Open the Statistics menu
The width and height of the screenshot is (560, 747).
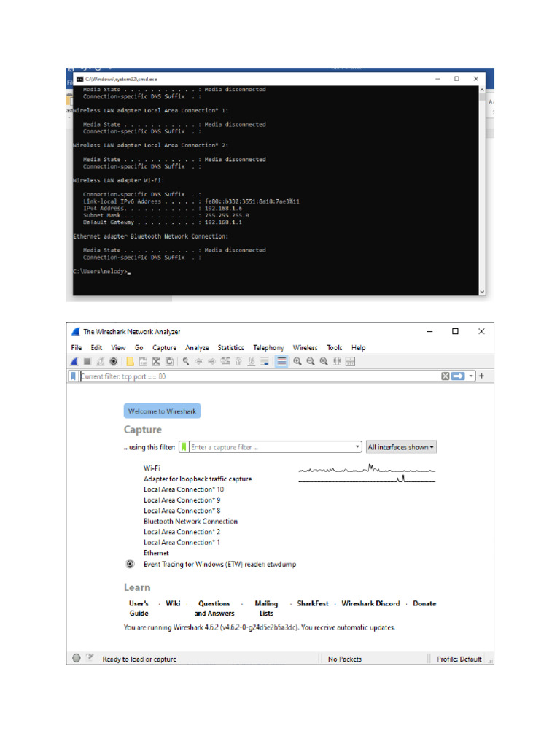[x=231, y=348]
